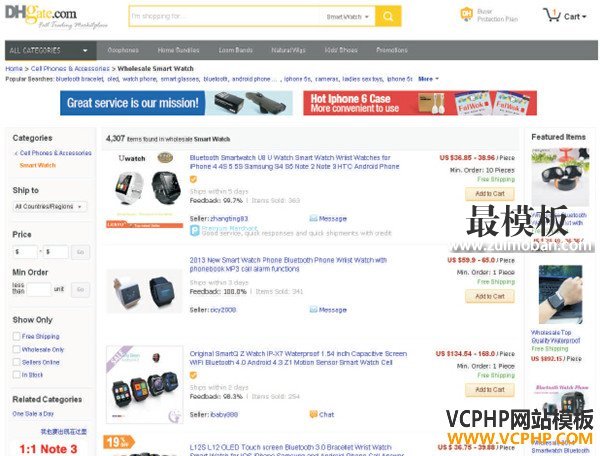Open the All Countries/Regions ship-to dropdown

(x=50, y=207)
